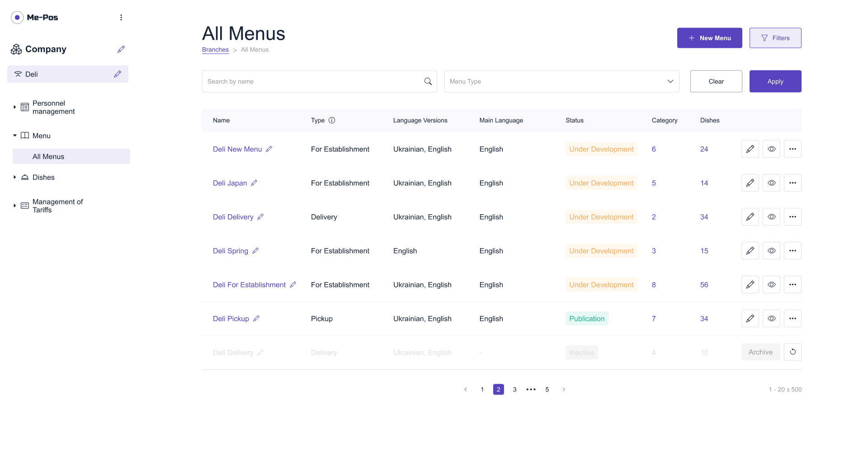Open more options for Deli Spring

point(793,251)
